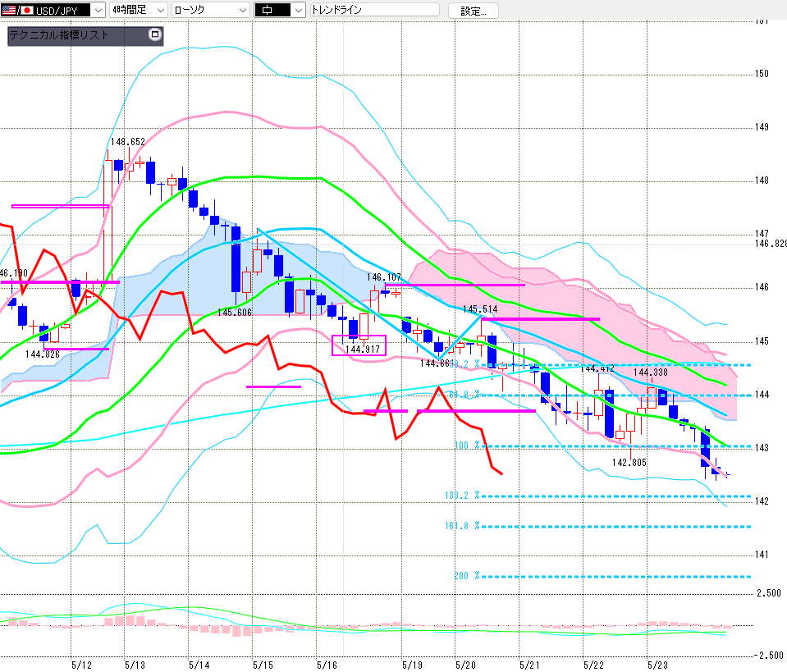Click the 5/16 date on the time axis
The image size is (787, 672).
327,665
